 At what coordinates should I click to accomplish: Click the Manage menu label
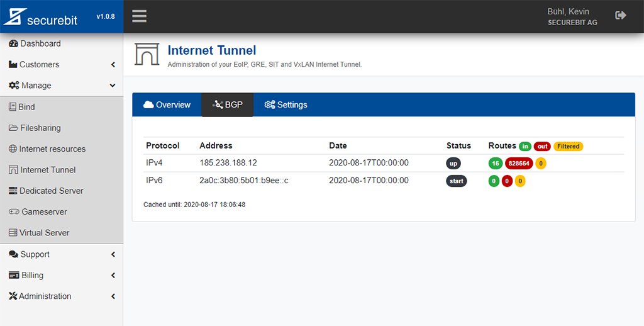36,86
